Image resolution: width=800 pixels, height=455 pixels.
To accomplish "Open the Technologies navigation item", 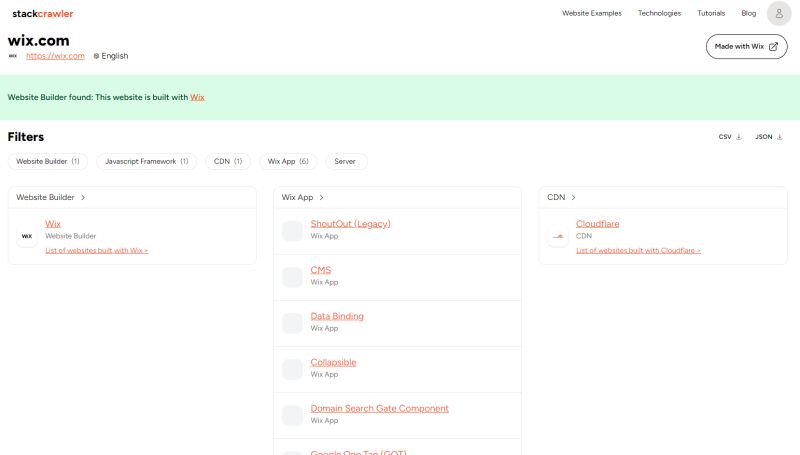I will (x=659, y=13).
